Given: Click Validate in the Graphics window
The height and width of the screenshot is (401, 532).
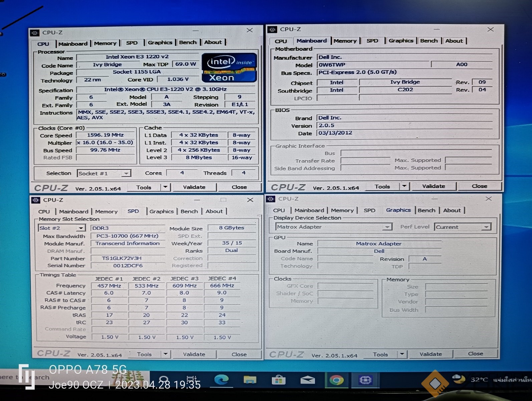Looking at the screenshot, I should pos(431,354).
